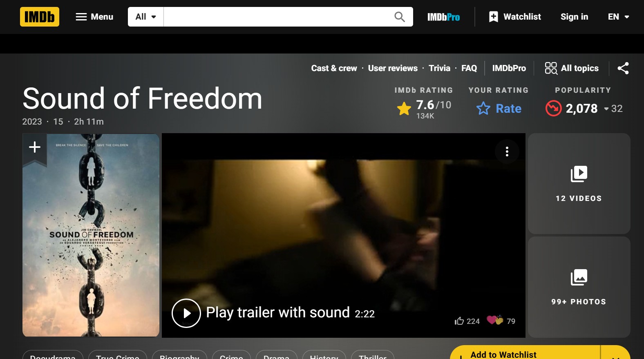Click the magnifying glass search icon
644x359 pixels.
pos(400,17)
